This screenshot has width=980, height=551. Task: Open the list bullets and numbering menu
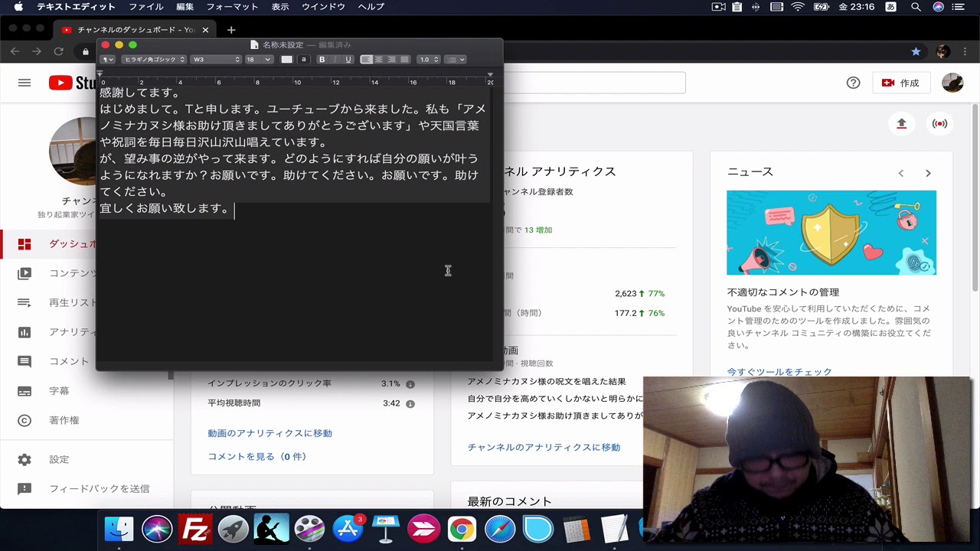[456, 60]
